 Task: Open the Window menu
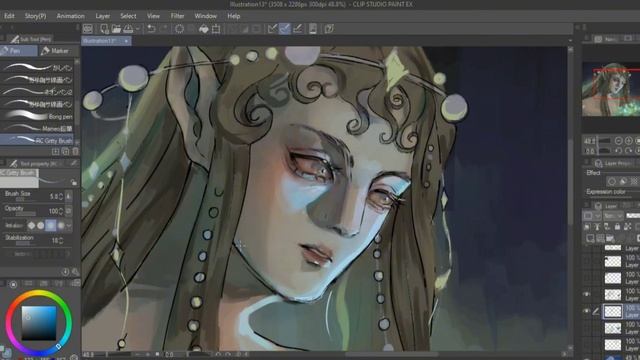point(206,16)
